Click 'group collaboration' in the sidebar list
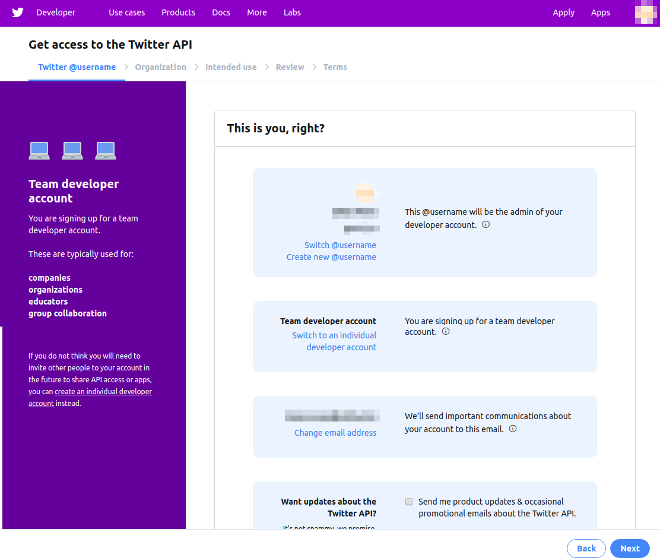The width and height of the screenshot is (660, 558). click(67, 314)
